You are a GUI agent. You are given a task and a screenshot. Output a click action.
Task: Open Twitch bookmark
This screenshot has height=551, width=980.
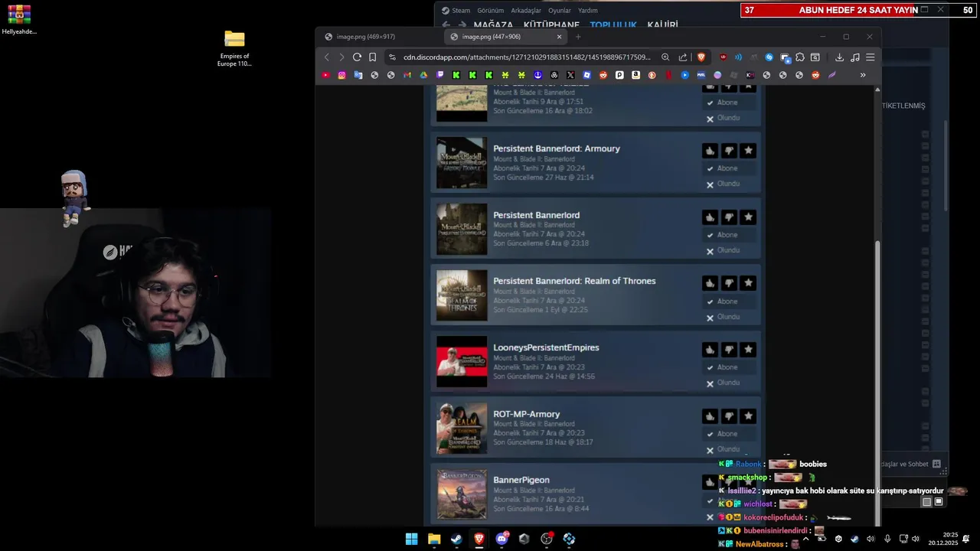[439, 75]
